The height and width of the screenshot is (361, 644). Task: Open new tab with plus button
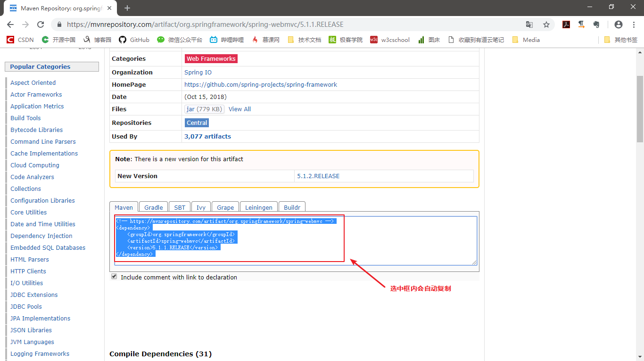pos(127,8)
